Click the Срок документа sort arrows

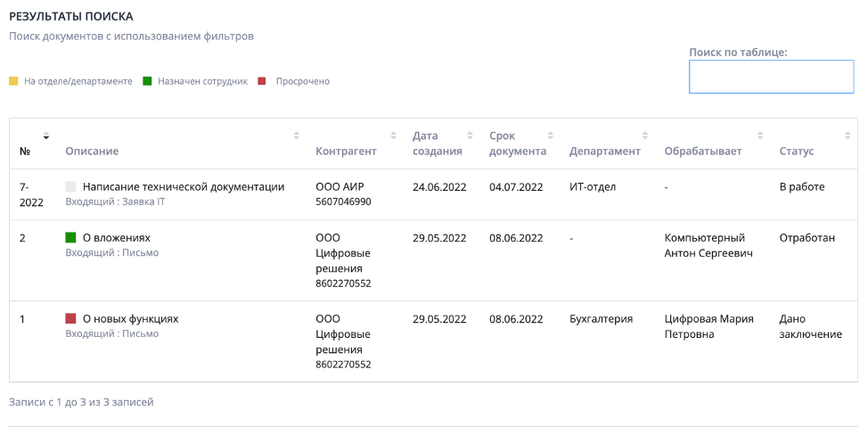551,135
